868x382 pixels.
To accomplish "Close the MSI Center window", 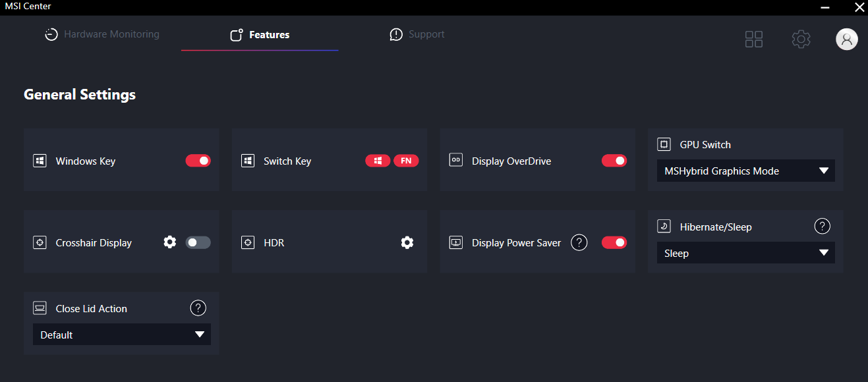I will click(x=858, y=7).
